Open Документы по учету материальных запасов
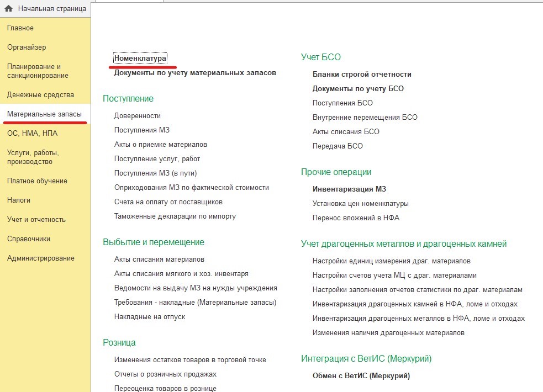This screenshot has height=392, width=543. 195,73
